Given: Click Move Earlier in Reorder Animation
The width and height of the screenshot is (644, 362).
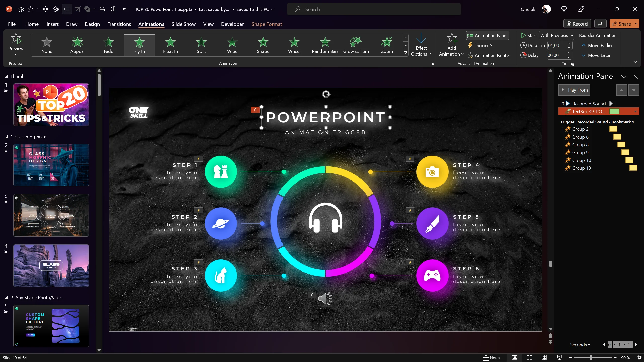Looking at the screenshot, I should 597,45.
